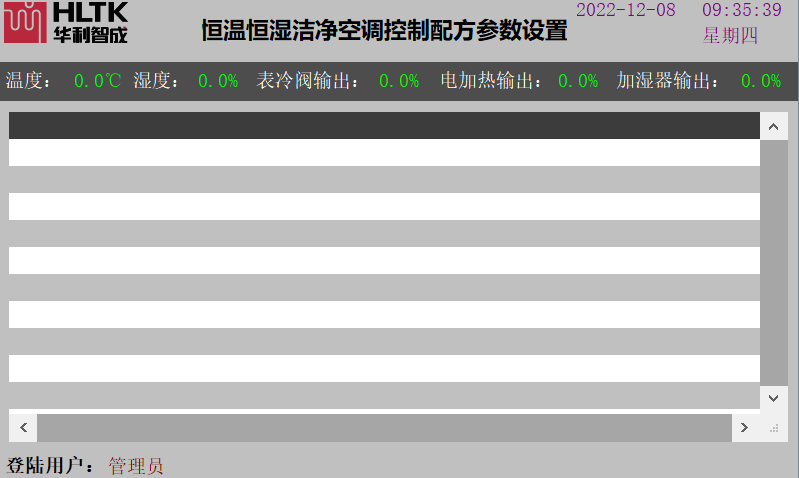Click the resize grip at table corner
799x478 pixels.
(x=774, y=428)
